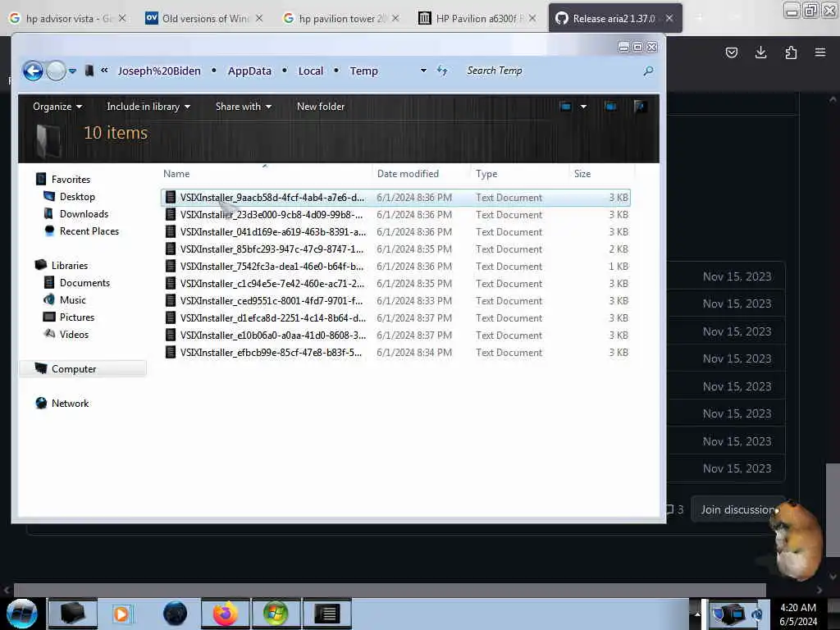Select file VSIXInstaller_7542fc3a-dea1-46e0

[x=395, y=267]
